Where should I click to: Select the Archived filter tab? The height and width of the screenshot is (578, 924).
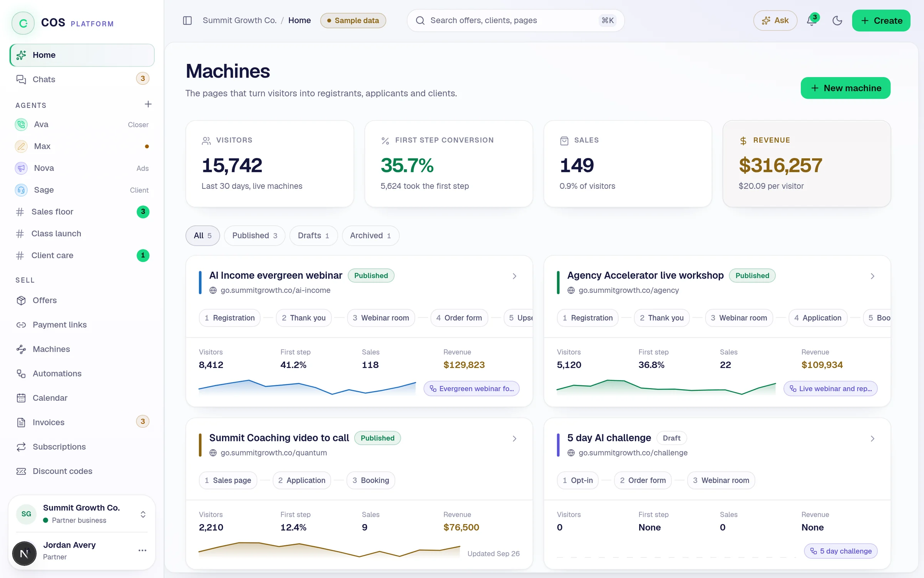pyautogui.click(x=370, y=235)
